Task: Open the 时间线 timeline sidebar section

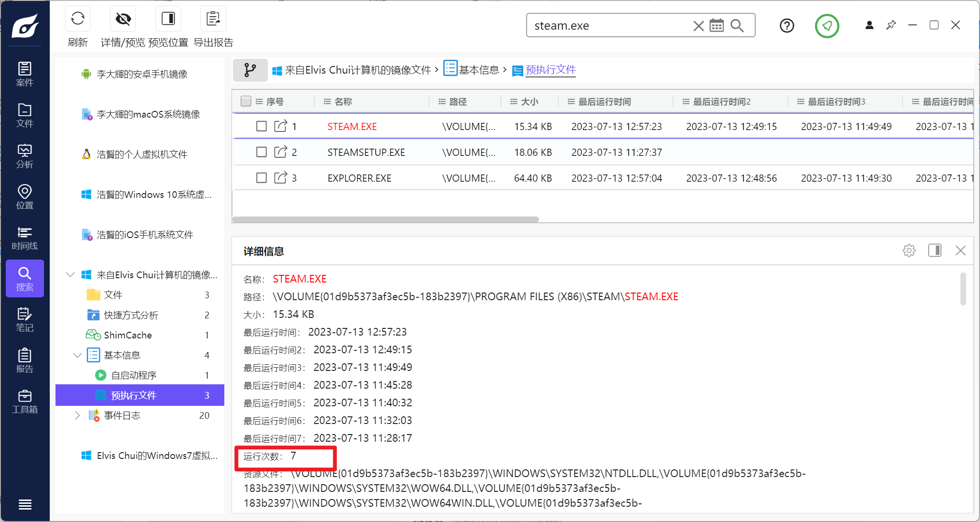Action: click(x=24, y=238)
